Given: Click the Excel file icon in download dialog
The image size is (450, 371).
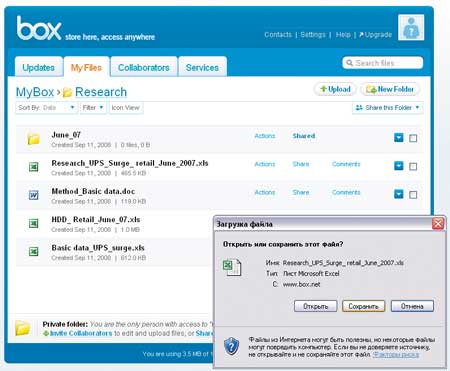Looking at the screenshot, I should [232, 268].
